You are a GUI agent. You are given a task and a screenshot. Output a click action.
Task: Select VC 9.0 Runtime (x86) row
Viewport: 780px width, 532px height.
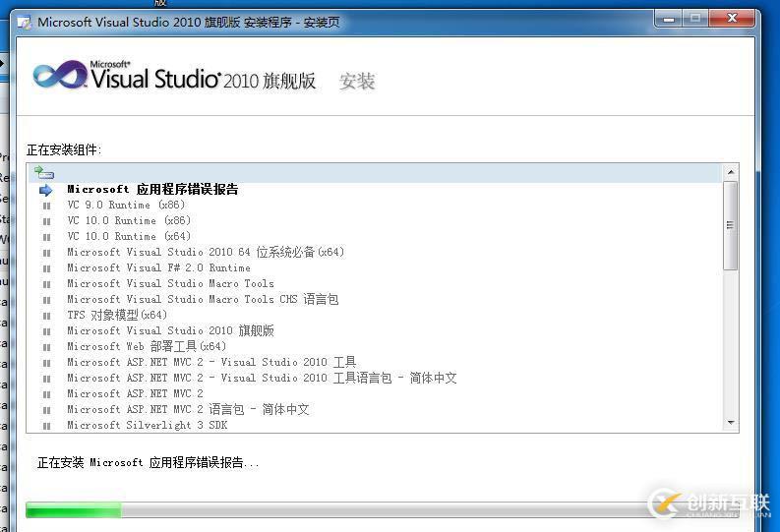pos(126,205)
